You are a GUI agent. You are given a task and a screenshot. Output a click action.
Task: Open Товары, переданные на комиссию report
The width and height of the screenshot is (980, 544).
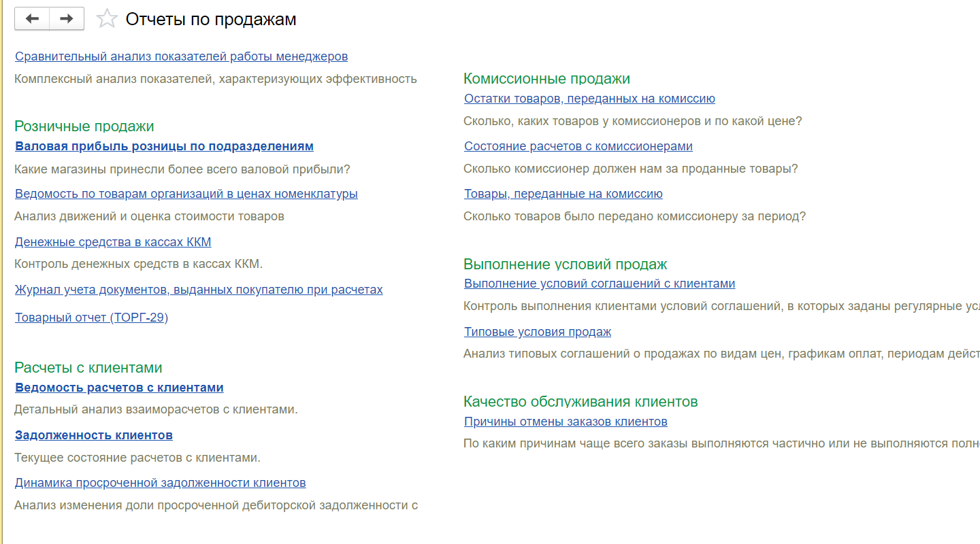(x=563, y=194)
